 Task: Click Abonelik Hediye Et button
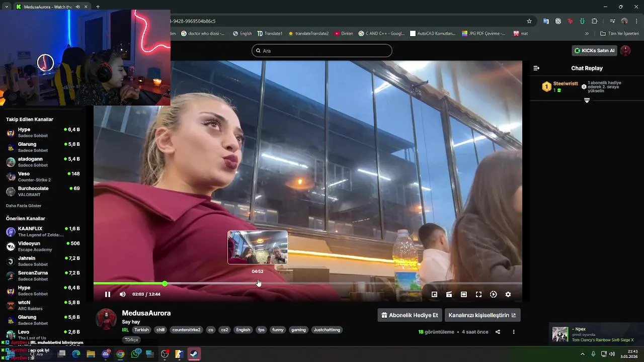[x=410, y=315]
